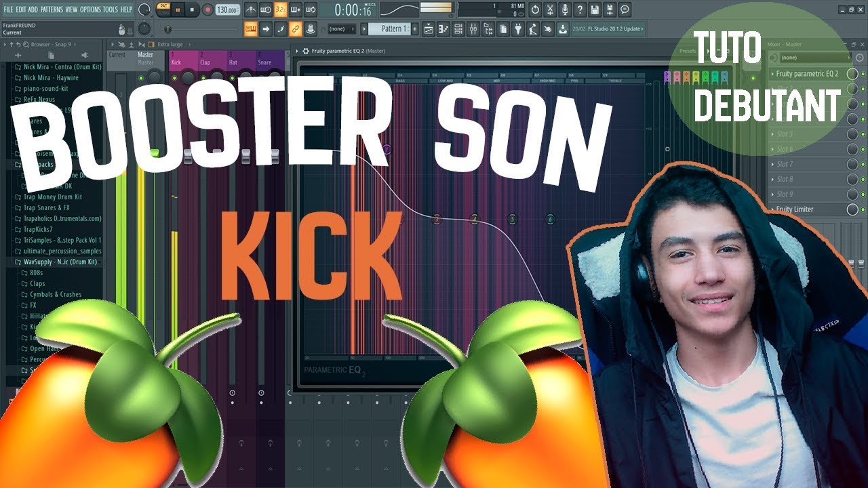Viewport: 868px width, 488px height.
Task: Open the EQ window options arrow menu
Action: 296,51
